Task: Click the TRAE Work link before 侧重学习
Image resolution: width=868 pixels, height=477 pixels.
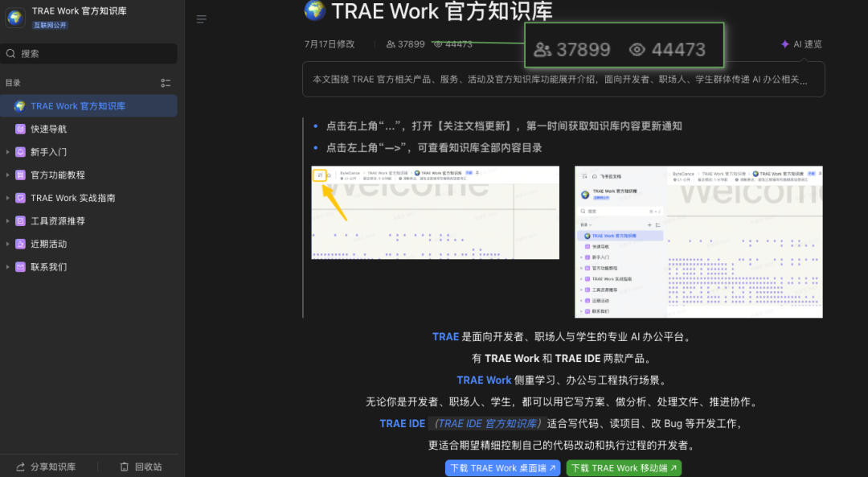Action: (484, 380)
